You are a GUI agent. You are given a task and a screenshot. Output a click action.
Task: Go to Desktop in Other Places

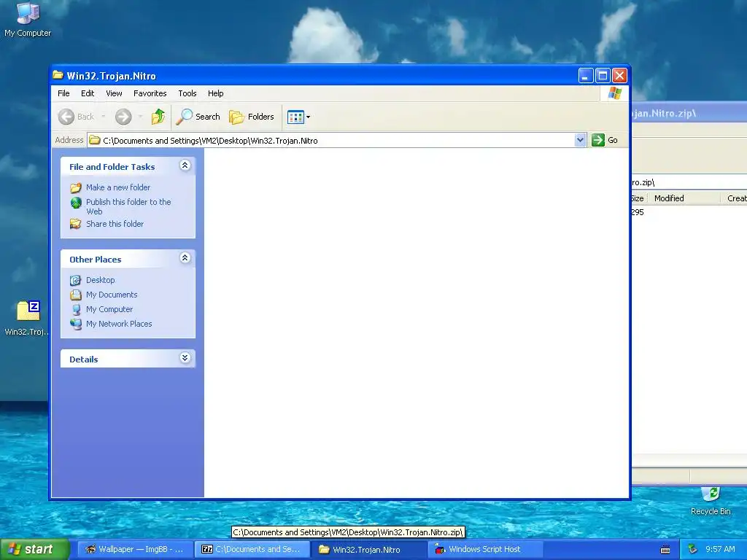(100, 280)
